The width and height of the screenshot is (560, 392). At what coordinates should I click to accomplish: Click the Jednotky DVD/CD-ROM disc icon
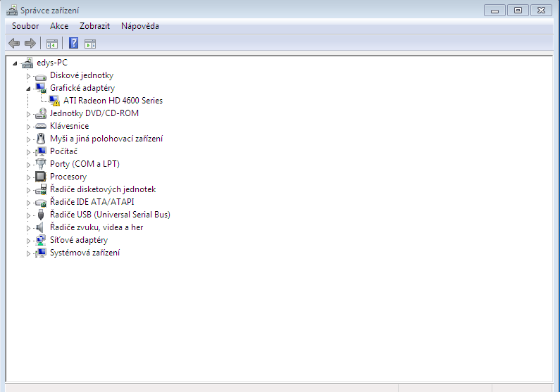(41, 113)
